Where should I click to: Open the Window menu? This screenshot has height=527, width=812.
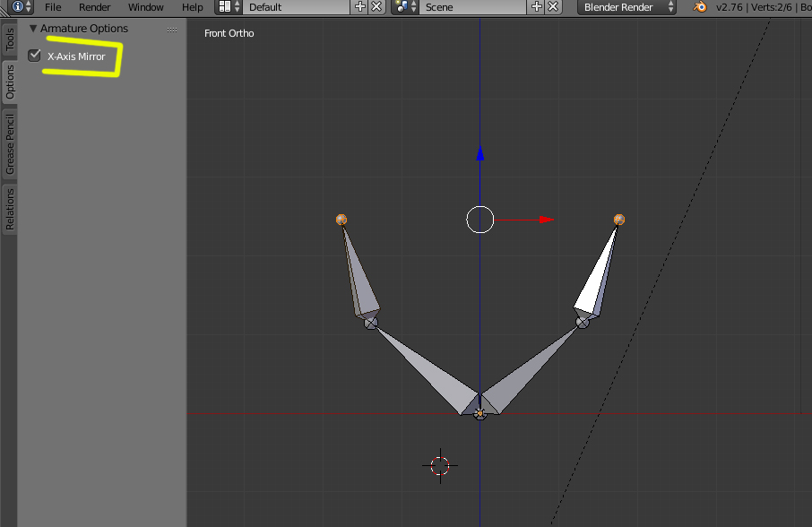145,7
